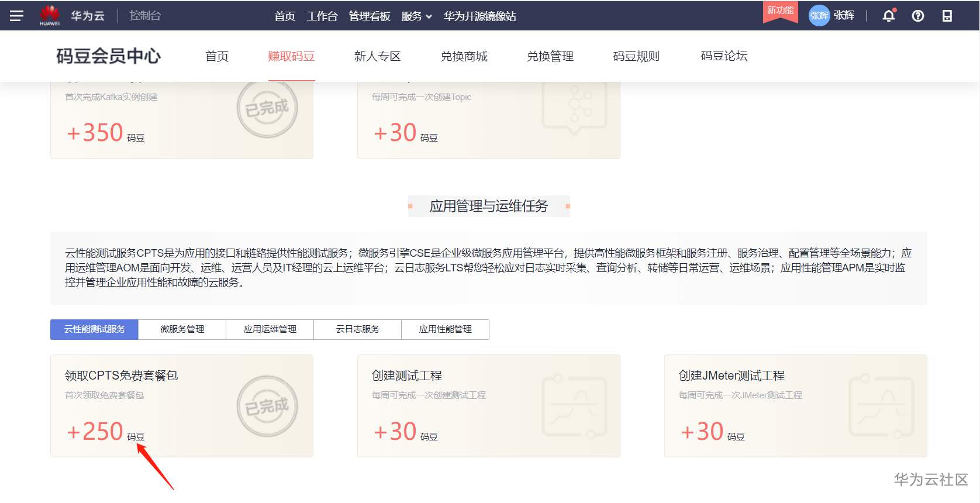Screen dimensions: 980x503
Task: Click +30 码豆 on 创建测试工程 card
Action: [x=406, y=432]
